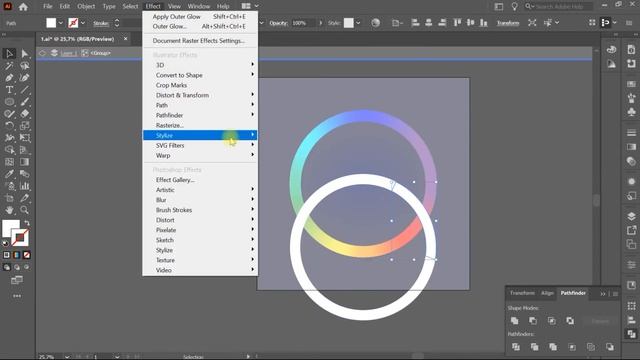Click Divide pathfinder icon
This screenshot has height=360, width=640.
click(516, 347)
